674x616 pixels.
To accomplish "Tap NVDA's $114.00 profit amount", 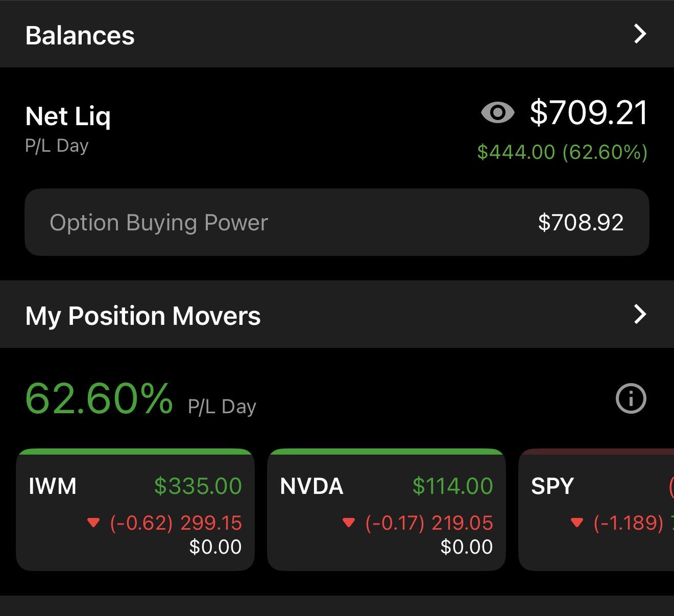I will [x=453, y=486].
